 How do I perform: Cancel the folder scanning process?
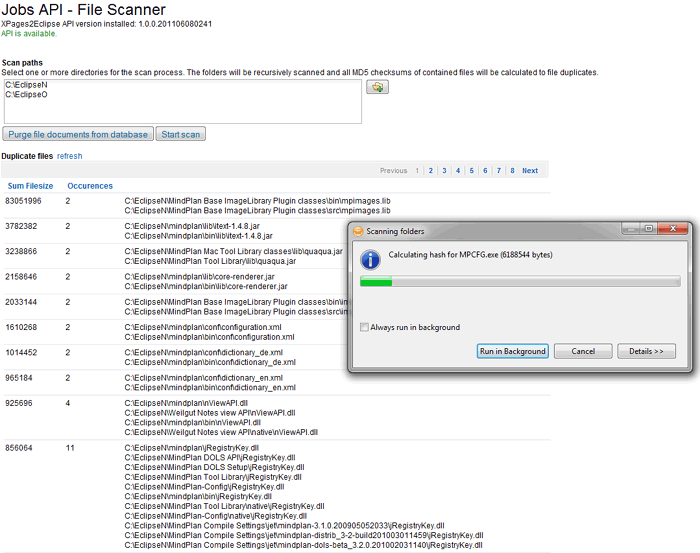pyautogui.click(x=583, y=351)
